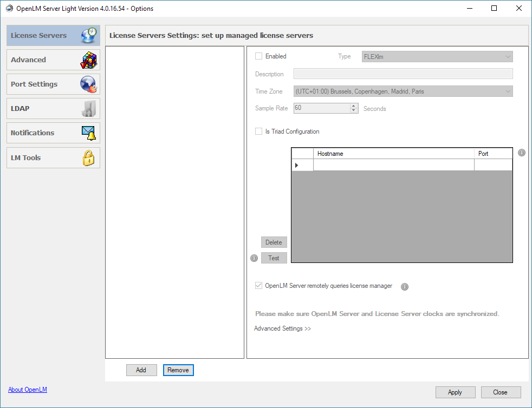This screenshot has width=532, height=408.
Task: Open the About OpenLM link
Action: 28,390
